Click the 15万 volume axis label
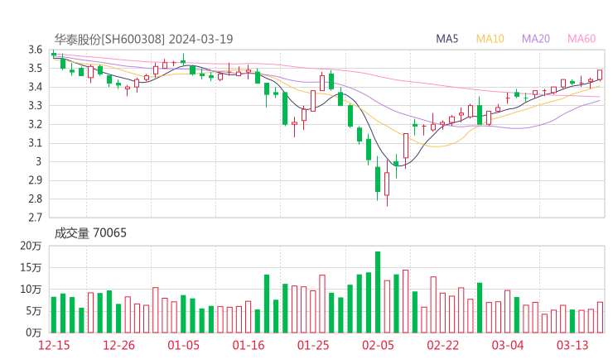This screenshot has width=613, height=364. tap(31, 267)
